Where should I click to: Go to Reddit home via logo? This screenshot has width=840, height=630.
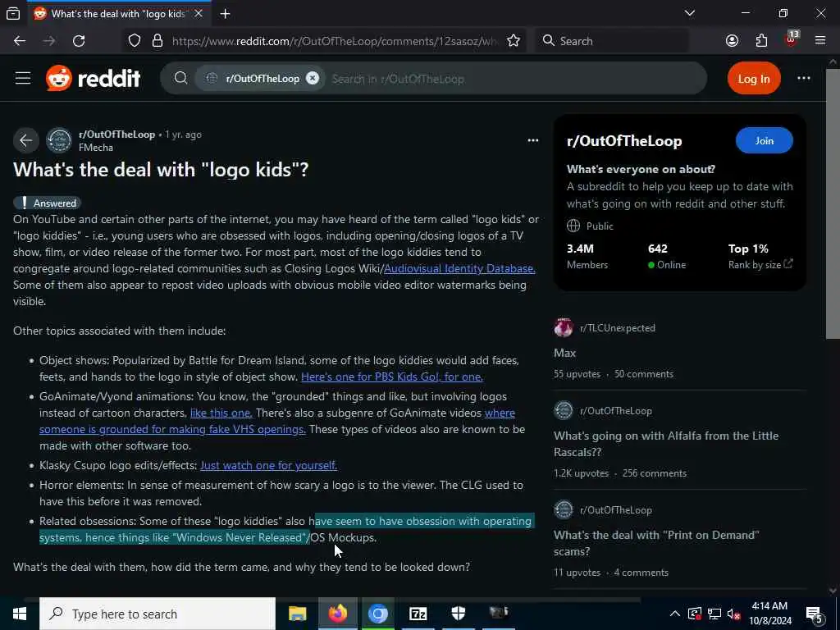[x=94, y=78]
